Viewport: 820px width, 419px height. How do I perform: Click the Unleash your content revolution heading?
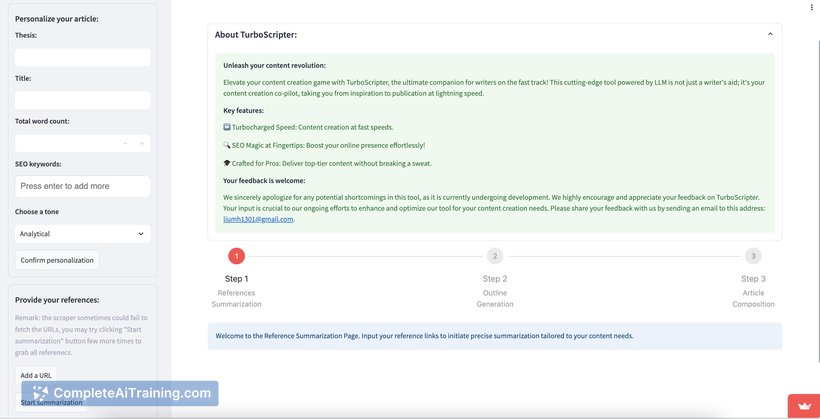click(x=275, y=65)
